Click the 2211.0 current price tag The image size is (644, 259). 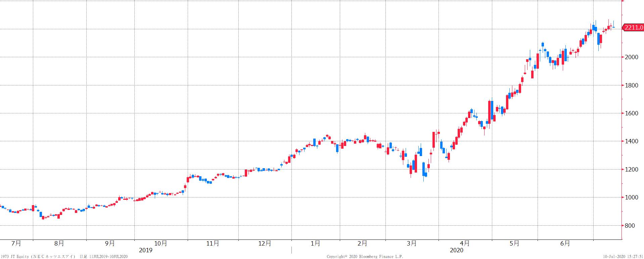click(633, 28)
